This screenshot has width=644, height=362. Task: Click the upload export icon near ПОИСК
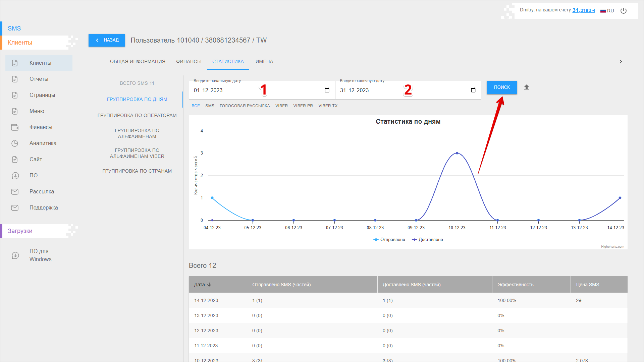click(x=527, y=87)
